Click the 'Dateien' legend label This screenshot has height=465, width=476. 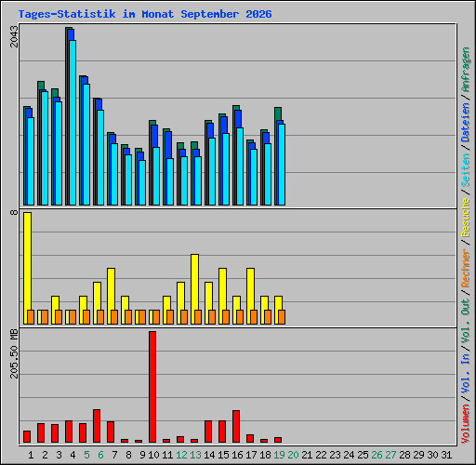click(x=466, y=123)
